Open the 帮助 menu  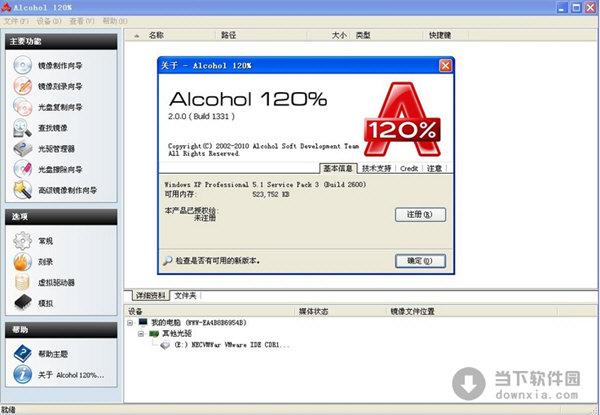(115, 21)
